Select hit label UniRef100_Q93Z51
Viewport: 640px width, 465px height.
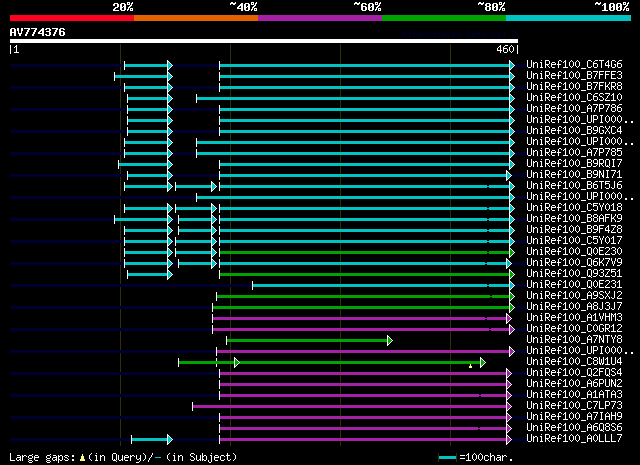[574, 274]
